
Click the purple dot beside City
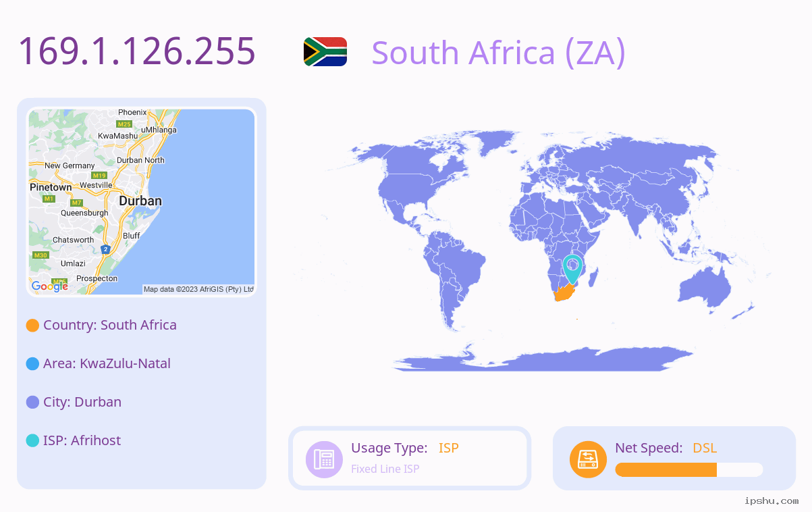[x=32, y=403]
